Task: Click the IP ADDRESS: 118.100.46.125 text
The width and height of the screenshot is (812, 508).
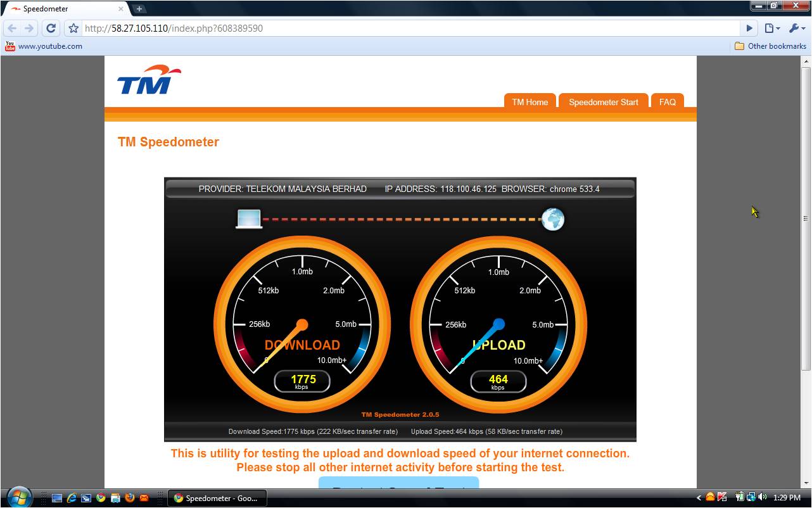Action: (440, 189)
